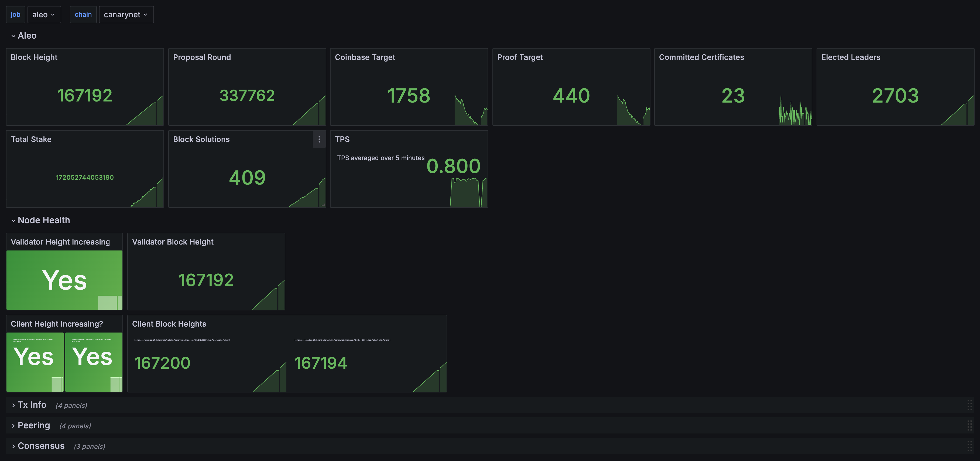Open the canarynet chain dropdown
980x461 pixels.
[x=125, y=14]
